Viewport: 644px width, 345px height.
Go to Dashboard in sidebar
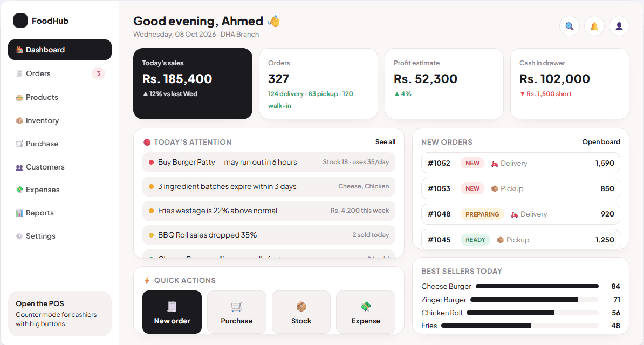pyautogui.click(x=59, y=50)
